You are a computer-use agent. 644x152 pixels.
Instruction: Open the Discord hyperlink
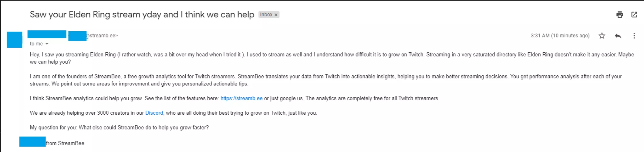click(154, 113)
